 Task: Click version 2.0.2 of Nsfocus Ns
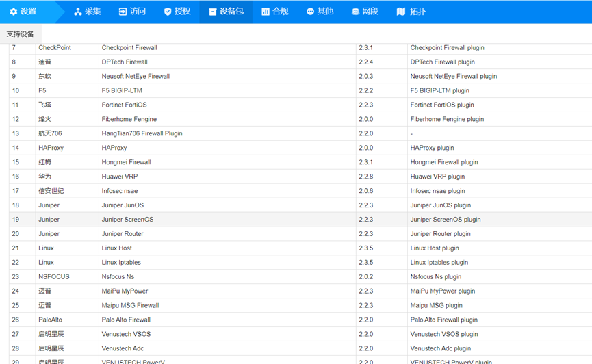(x=366, y=277)
